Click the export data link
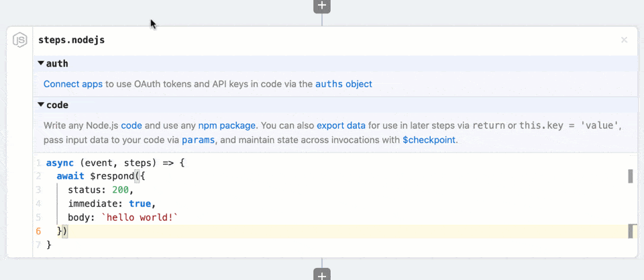The image size is (644, 280). (341, 126)
